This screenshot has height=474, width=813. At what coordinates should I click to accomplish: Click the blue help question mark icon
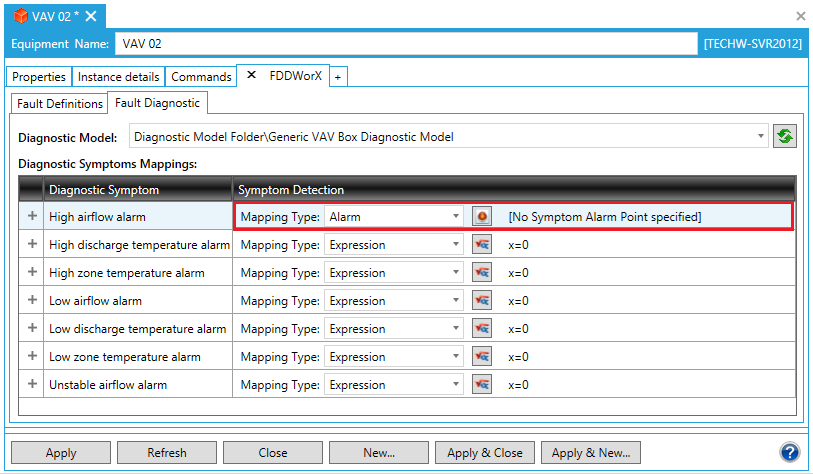(790, 452)
